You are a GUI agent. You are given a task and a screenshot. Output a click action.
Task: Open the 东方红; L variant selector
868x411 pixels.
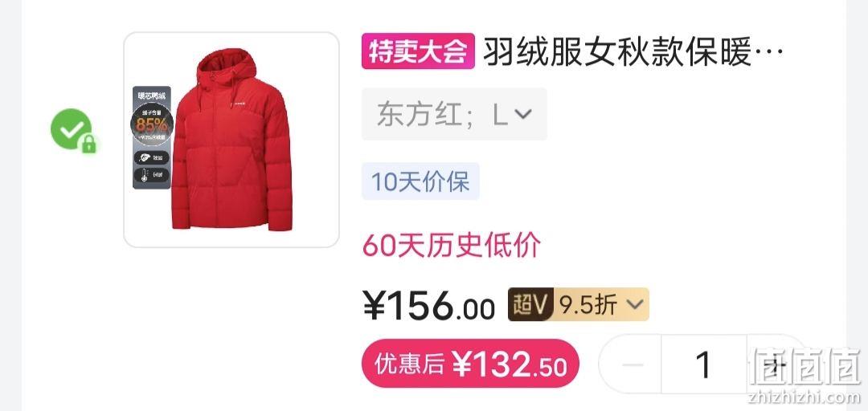pos(454,115)
